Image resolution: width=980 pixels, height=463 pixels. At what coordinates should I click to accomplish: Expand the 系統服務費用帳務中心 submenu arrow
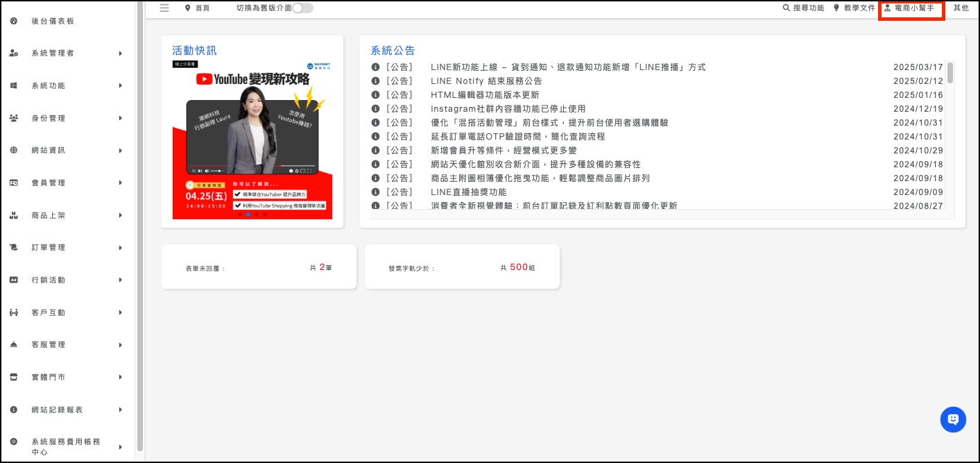click(x=121, y=446)
